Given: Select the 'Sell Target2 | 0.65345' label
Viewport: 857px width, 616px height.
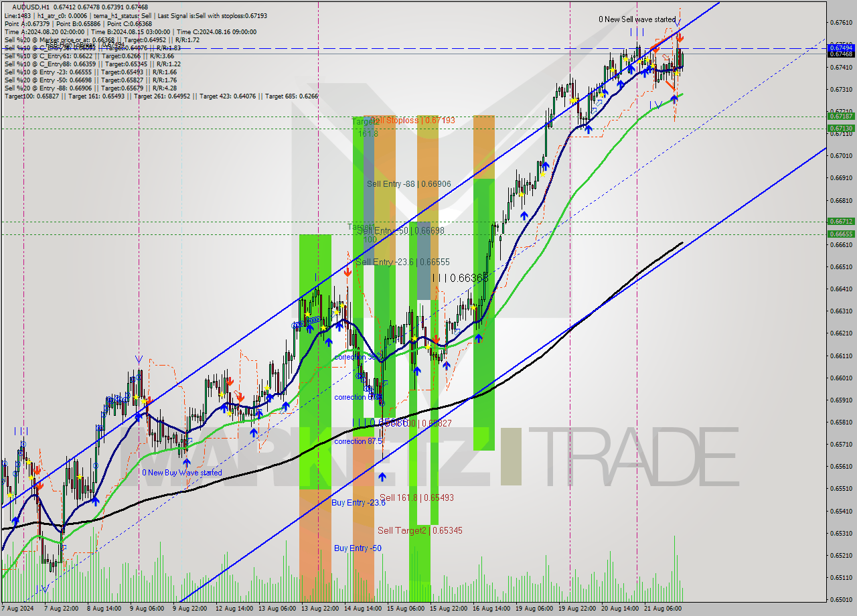Looking at the screenshot, I should [x=420, y=531].
